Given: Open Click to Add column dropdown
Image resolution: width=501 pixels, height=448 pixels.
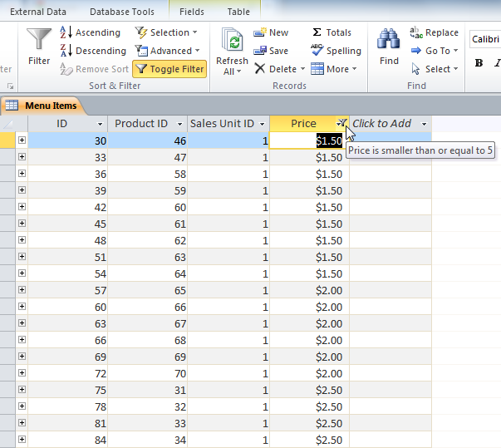Looking at the screenshot, I should (424, 124).
